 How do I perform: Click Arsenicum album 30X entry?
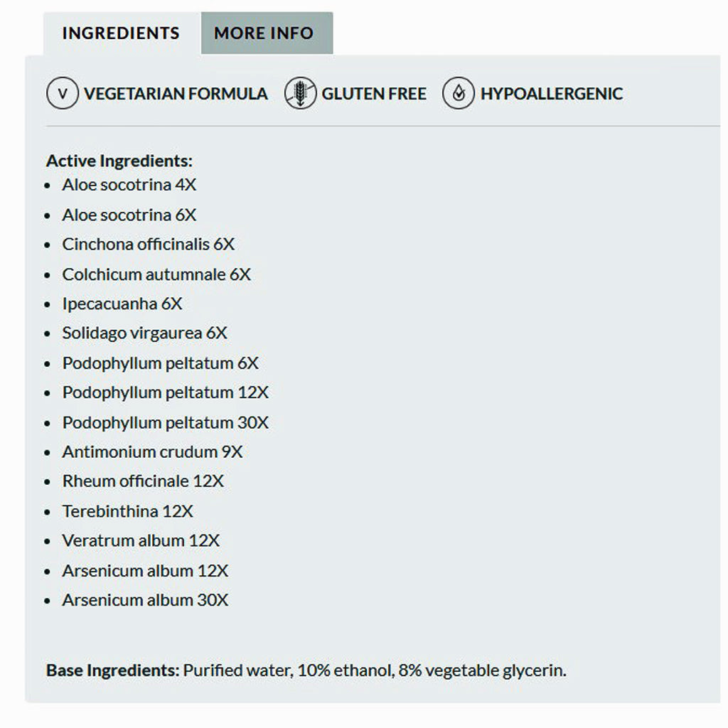click(145, 600)
